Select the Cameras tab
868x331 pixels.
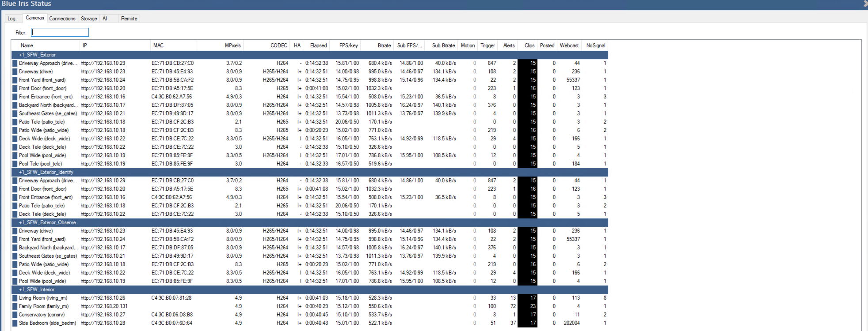(x=34, y=18)
